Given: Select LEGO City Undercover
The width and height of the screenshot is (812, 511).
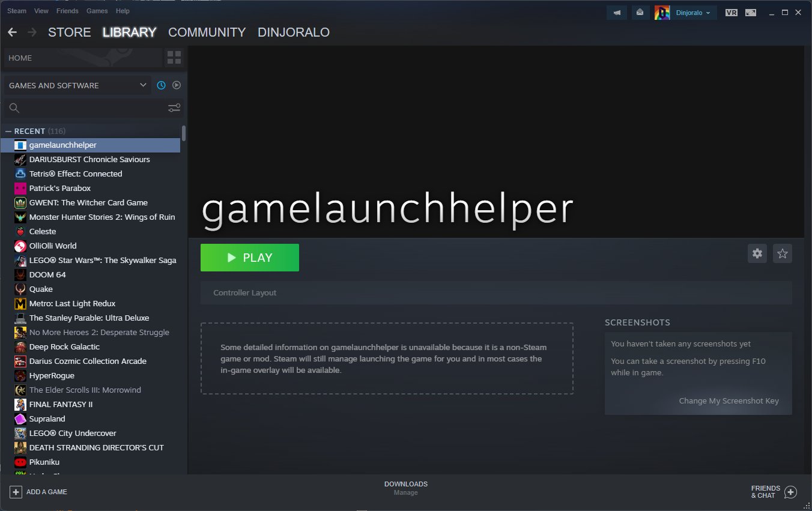Looking at the screenshot, I should click(x=90, y=434).
